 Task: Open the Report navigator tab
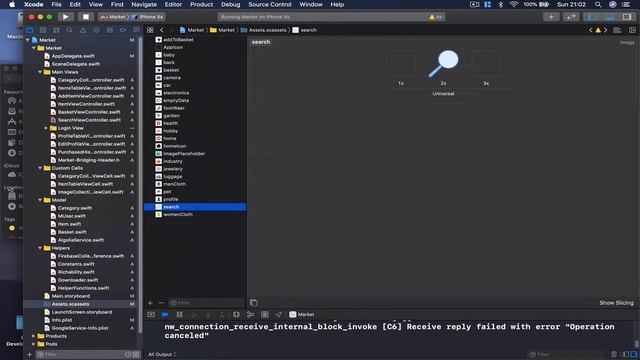136,30
